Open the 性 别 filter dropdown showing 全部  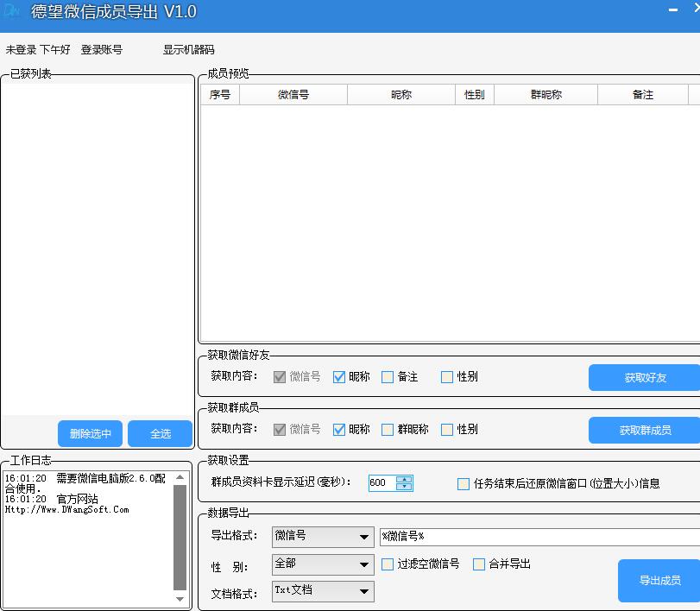click(321, 564)
